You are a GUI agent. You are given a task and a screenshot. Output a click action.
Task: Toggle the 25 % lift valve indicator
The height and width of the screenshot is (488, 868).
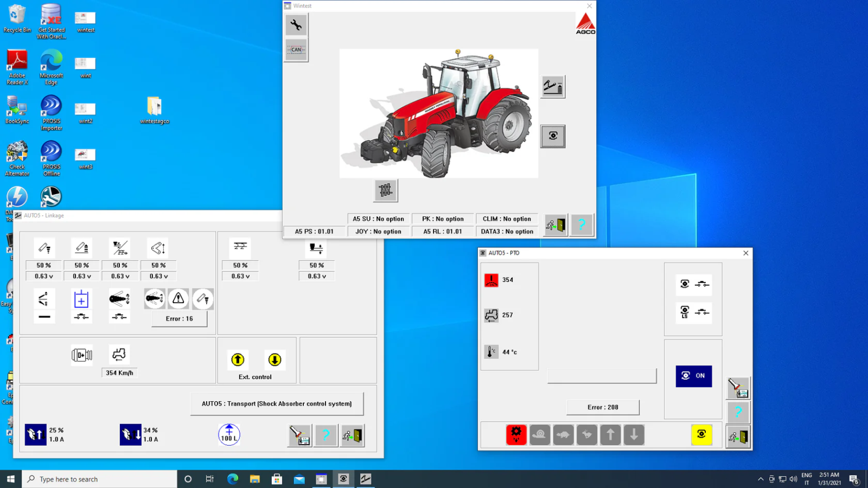pos(36,434)
